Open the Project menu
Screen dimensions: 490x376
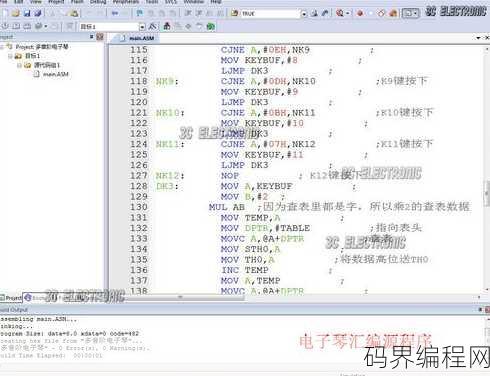[x=56, y=2]
